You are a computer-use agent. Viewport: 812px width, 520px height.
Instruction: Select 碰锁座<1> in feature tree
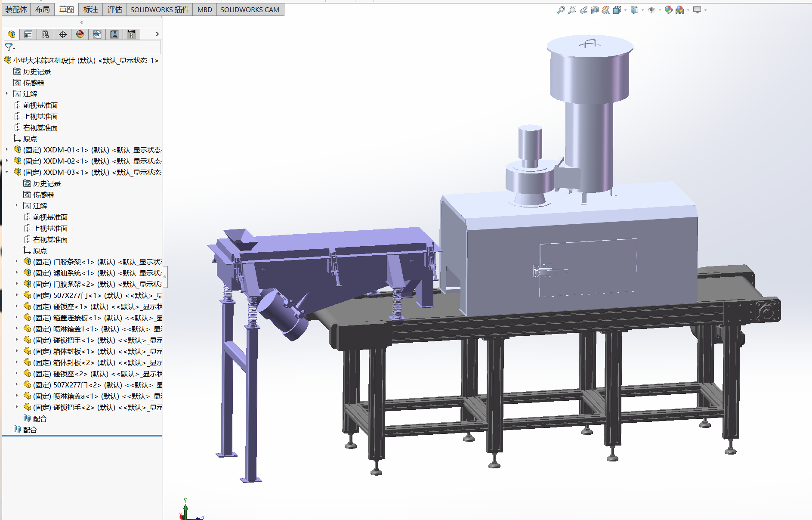[93, 306]
